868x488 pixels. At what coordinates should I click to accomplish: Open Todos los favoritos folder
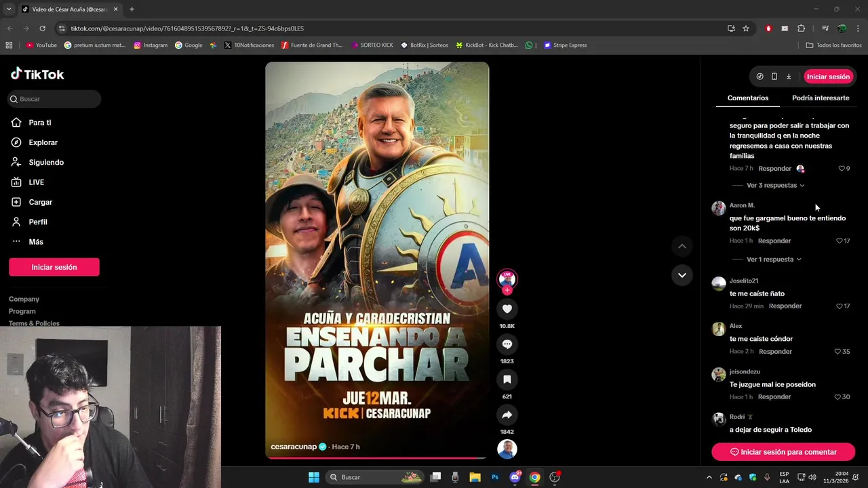833,45
